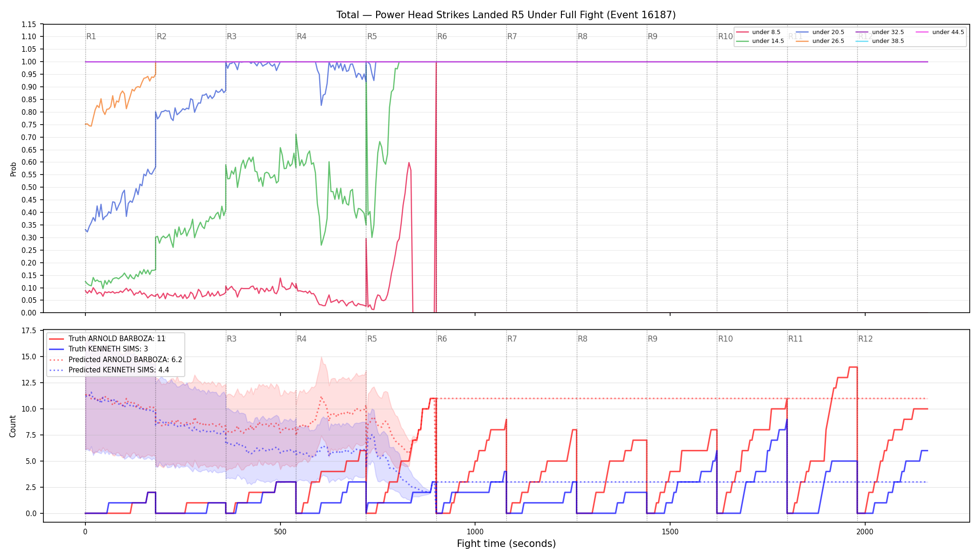Click the R3 round label in the lower chart

tap(231, 339)
